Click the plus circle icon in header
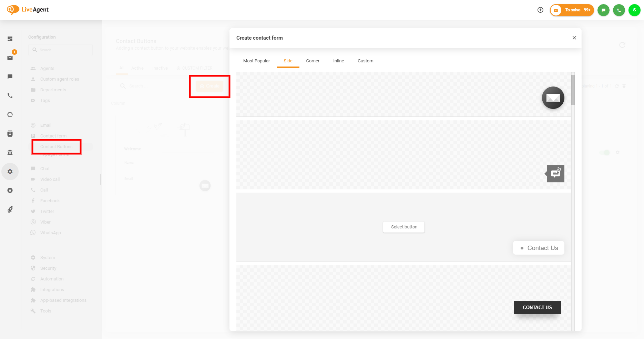 click(540, 10)
